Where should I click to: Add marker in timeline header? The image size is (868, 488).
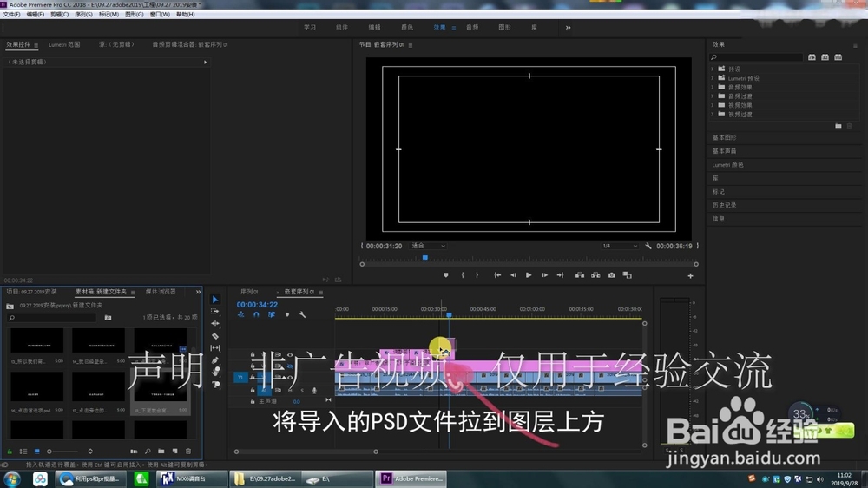click(286, 314)
